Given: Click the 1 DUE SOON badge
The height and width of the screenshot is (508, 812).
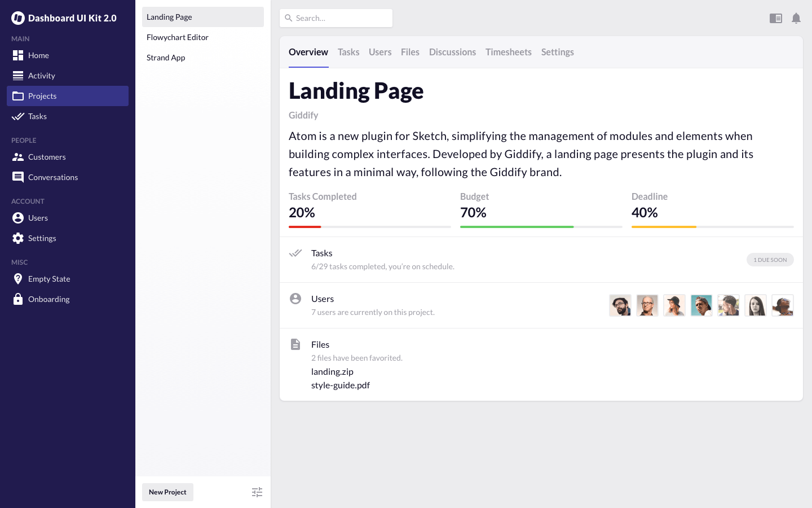Looking at the screenshot, I should [x=770, y=260].
